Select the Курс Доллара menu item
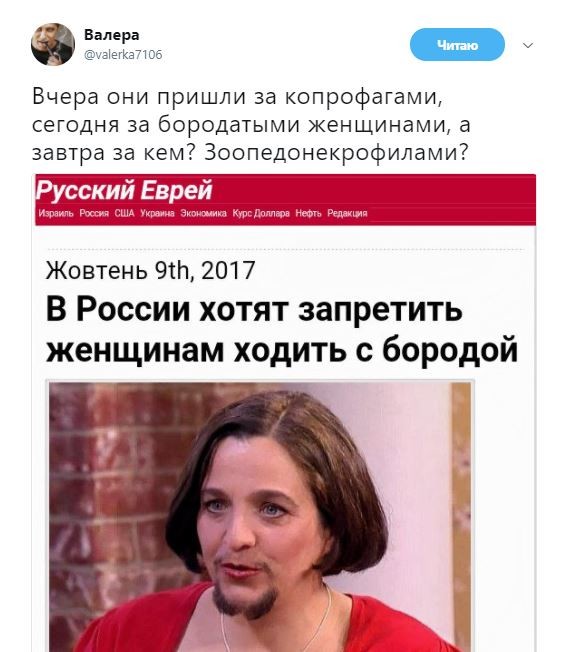Screen dimensions: 564x652 pos(261,213)
